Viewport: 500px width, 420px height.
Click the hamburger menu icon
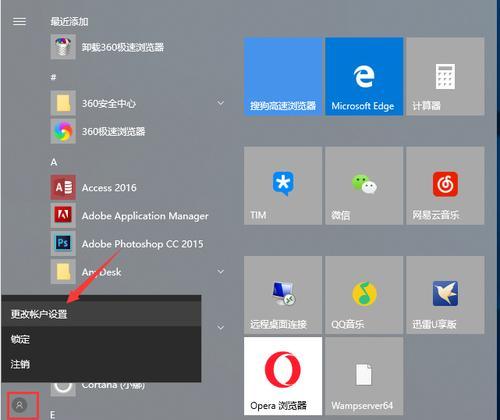pyautogui.click(x=19, y=21)
